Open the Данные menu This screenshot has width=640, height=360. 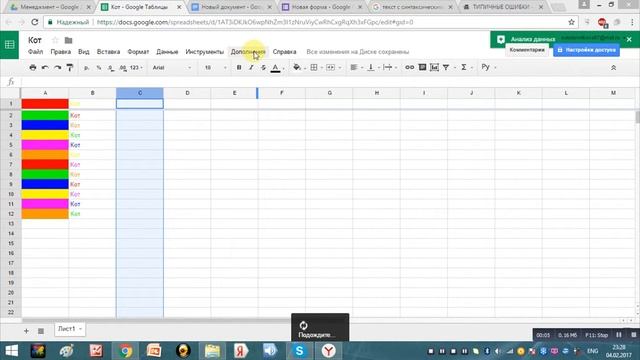[x=167, y=52]
